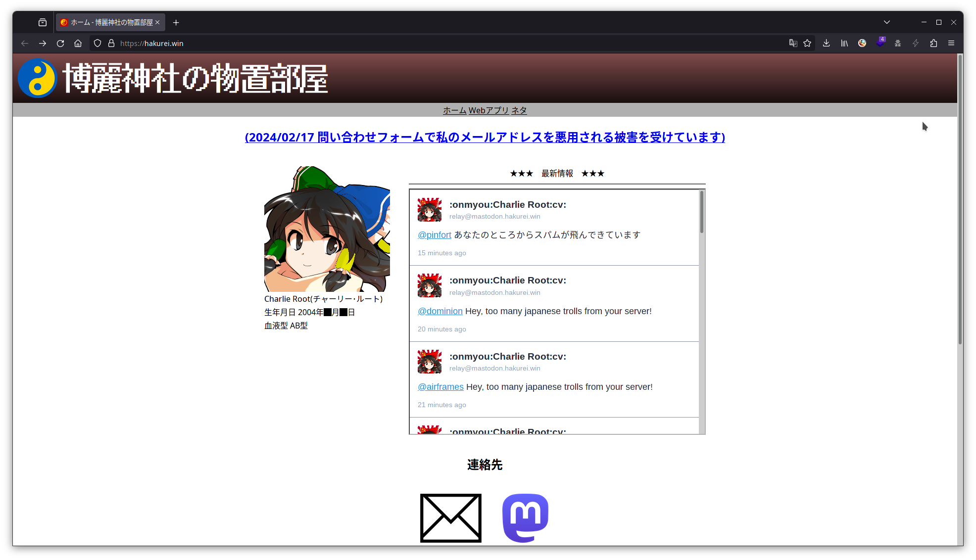
Task: Select the Webアプリ navigation item
Action: pyautogui.click(x=488, y=110)
